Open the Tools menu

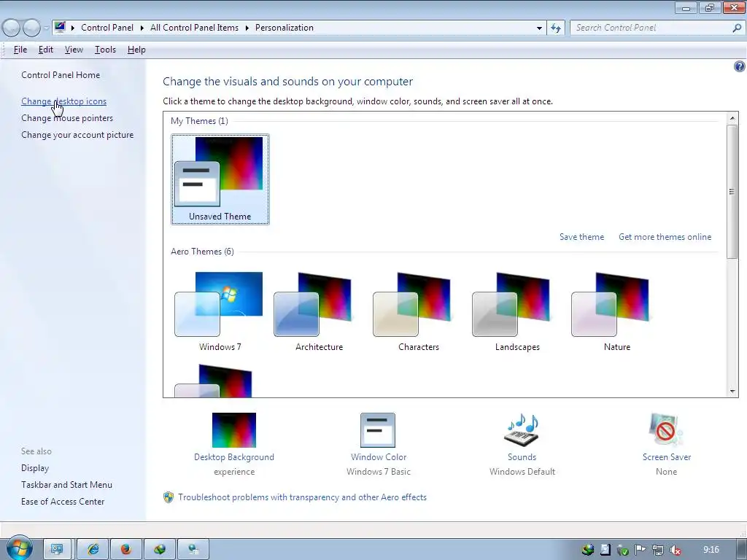pyautogui.click(x=105, y=50)
